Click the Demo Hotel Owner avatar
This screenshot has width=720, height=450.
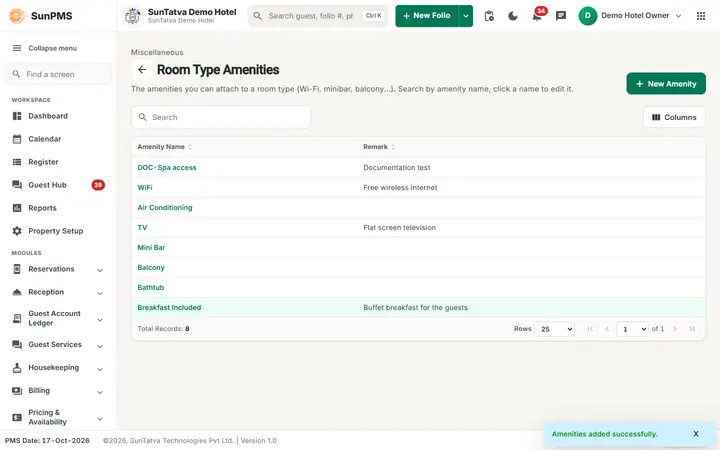(x=587, y=16)
